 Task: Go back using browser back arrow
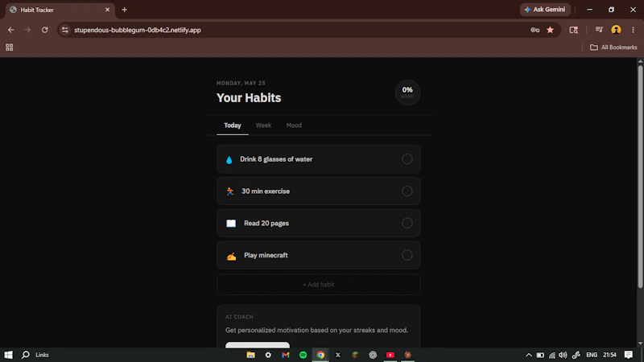click(11, 30)
